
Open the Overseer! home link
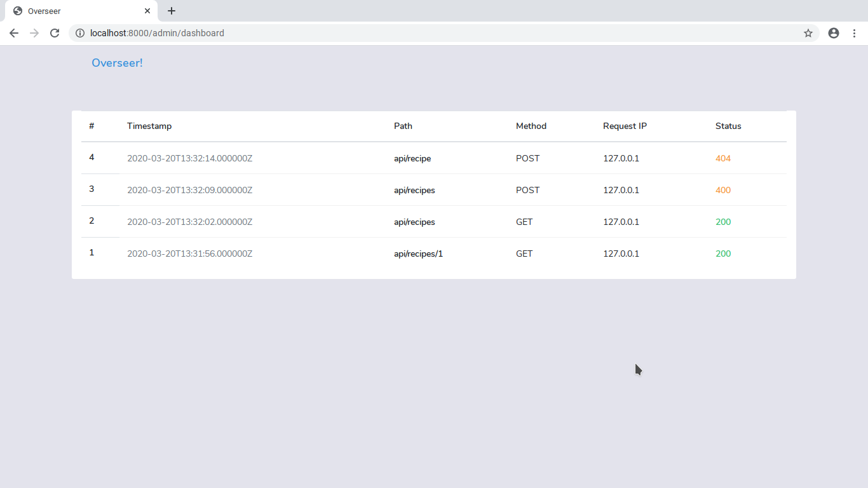[x=117, y=63]
